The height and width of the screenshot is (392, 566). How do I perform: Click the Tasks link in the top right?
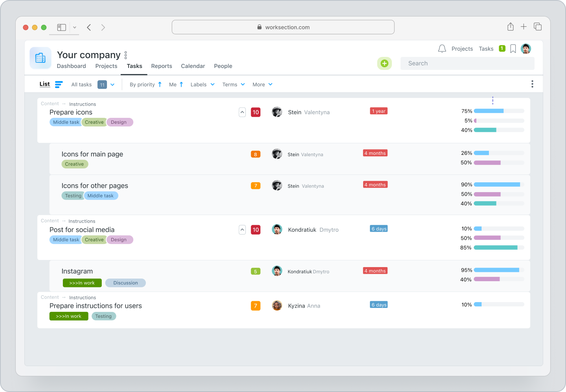[x=486, y=48]
